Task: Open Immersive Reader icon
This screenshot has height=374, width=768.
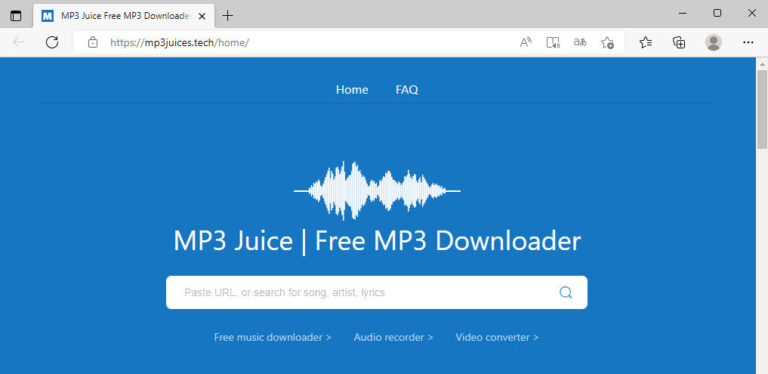Action: coord(553,43)
